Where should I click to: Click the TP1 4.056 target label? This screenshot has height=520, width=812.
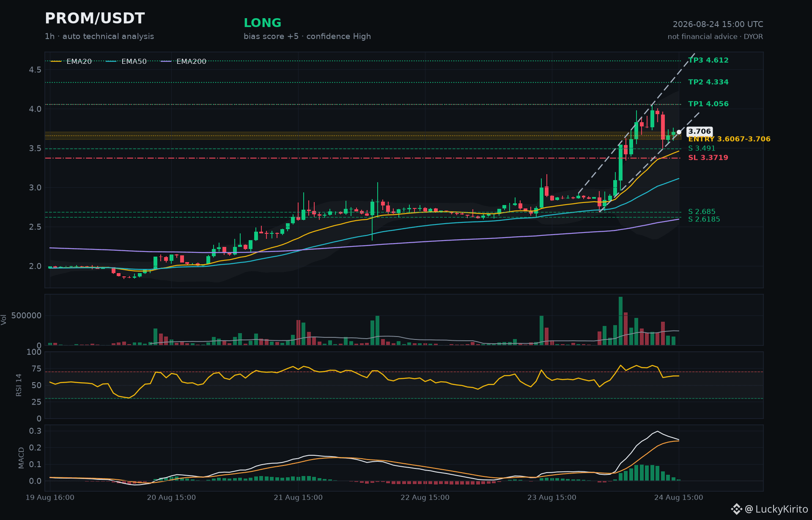pyautogui.click(x=708, y=104)
